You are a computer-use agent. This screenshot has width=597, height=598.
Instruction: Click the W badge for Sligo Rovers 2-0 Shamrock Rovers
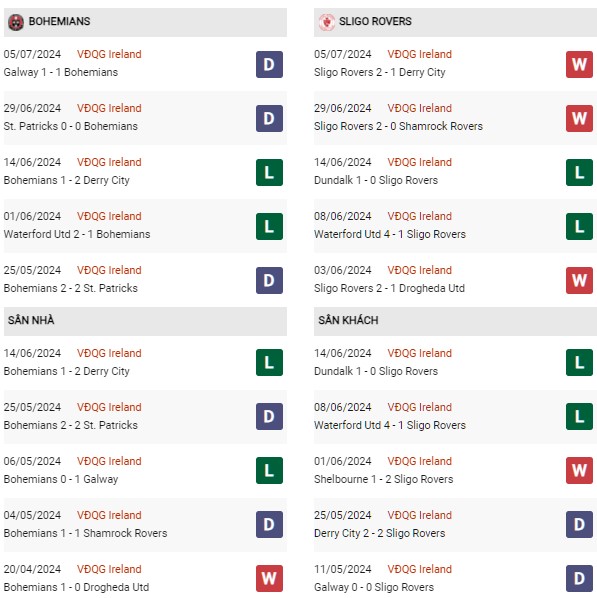click(x=579, y=119)
